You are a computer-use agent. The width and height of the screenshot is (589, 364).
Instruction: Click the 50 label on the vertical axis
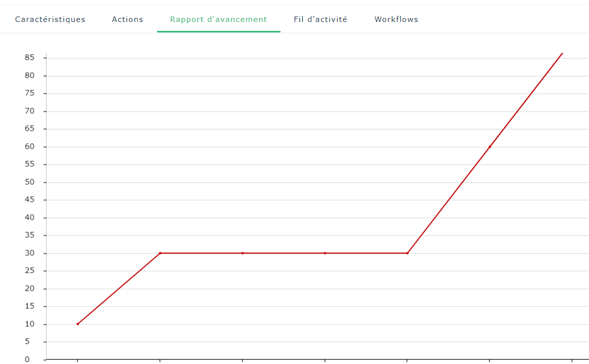[x=29, y=182]
